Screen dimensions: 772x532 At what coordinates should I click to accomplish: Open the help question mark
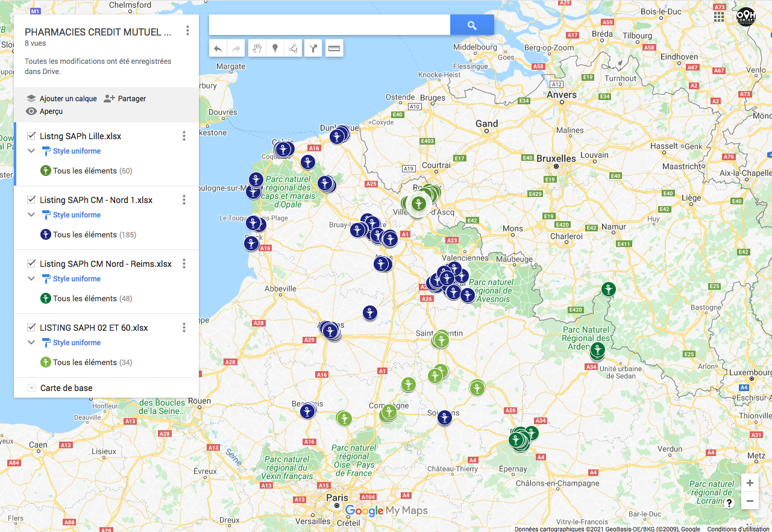coord(729,503)
